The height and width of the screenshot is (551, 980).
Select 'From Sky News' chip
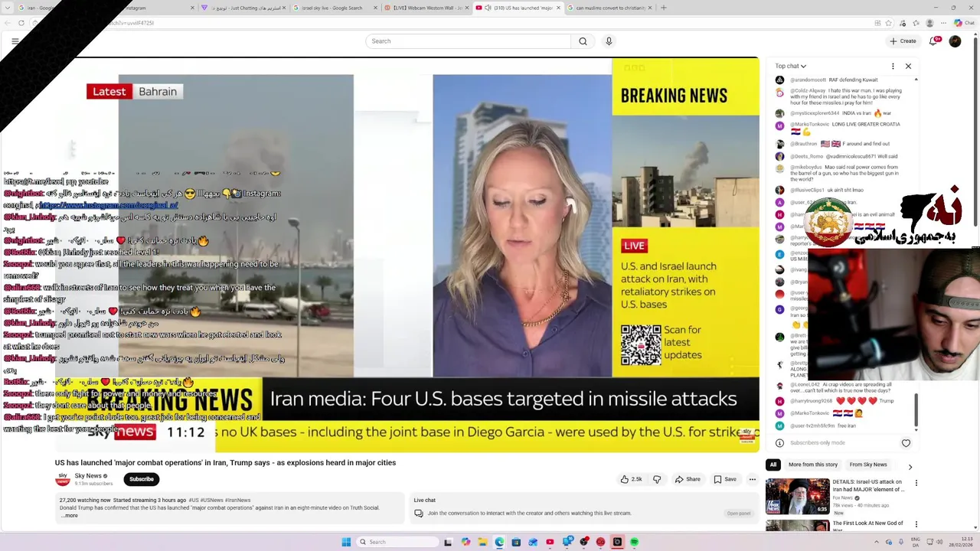(868, 465)
